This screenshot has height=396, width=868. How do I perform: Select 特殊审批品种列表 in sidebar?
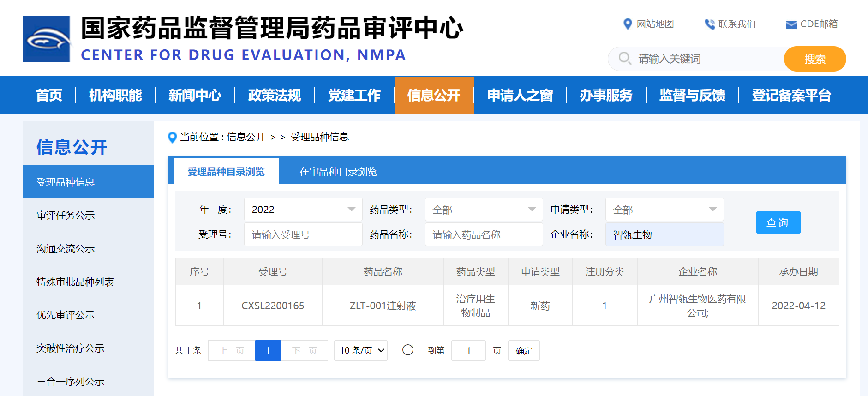(88, 282)
